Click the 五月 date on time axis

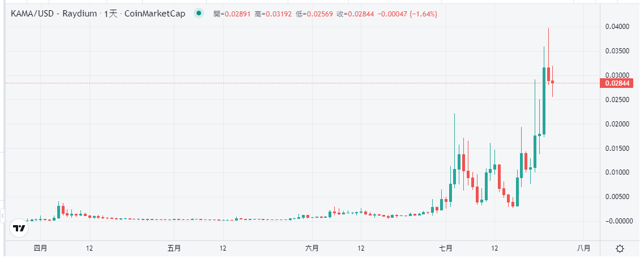174,248
